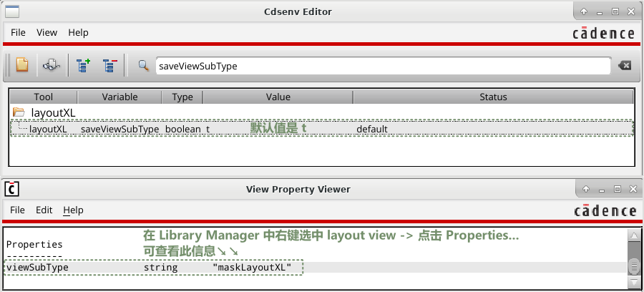Viewport: 644px width, 292px height.
Task: Click the saveViewSubType search input field
Action: point(384,66)
